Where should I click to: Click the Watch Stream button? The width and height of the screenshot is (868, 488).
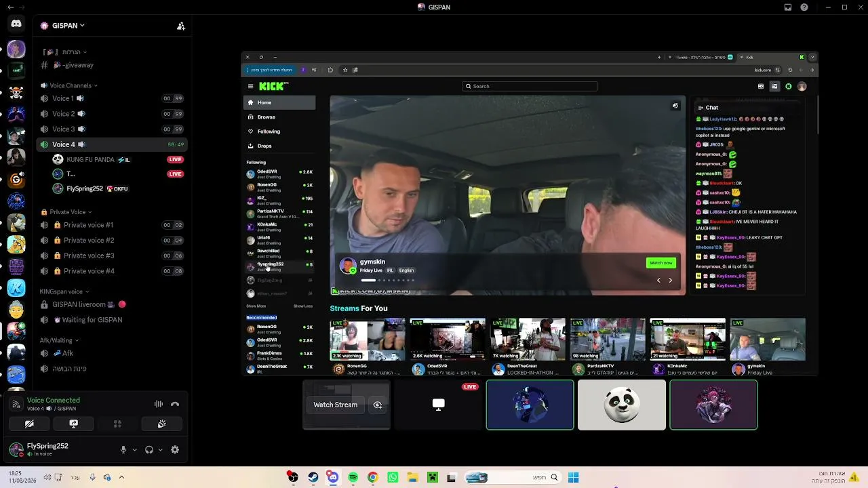click(335, 405)
